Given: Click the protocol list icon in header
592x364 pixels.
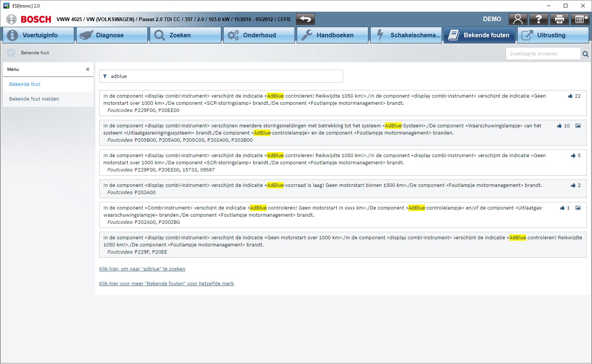Looking at the screenshot, I should (580, 19).
